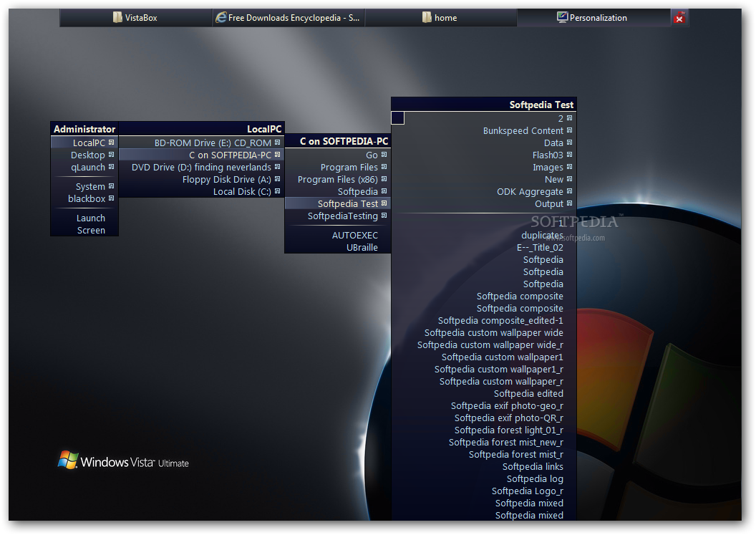756x535 pixels.
Task: Open Program Files (x86) folder submenu
Action: coord(337,179)
